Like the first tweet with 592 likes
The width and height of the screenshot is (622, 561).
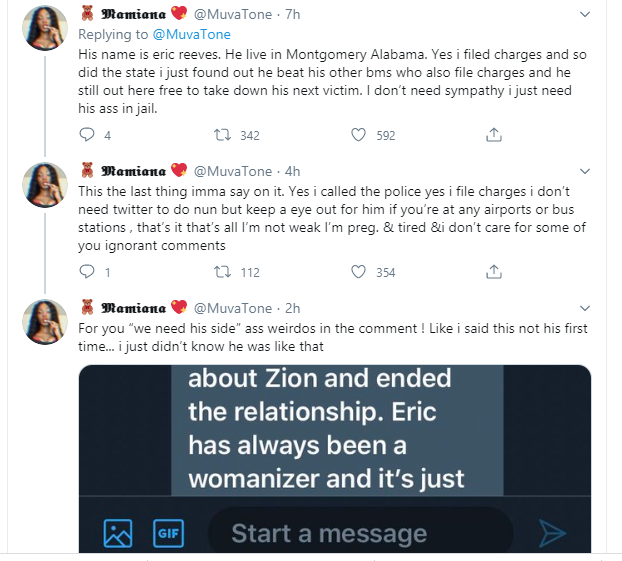358,135
